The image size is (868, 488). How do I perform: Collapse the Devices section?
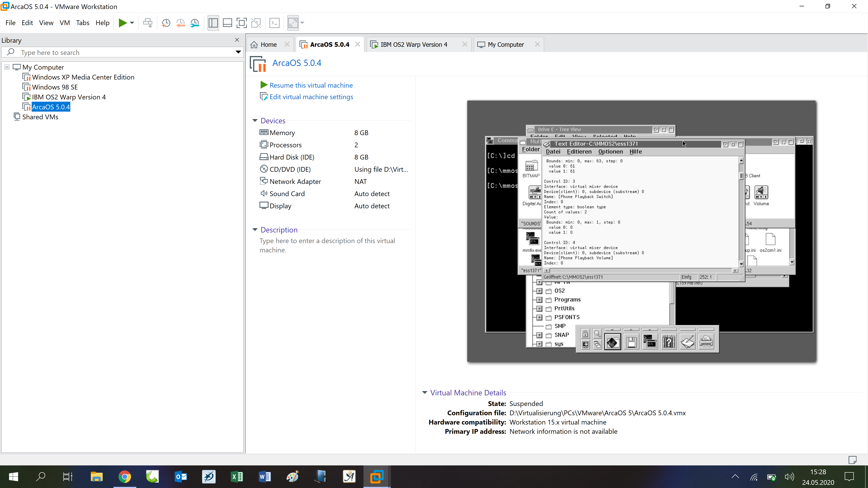click(x=255, y=121)
